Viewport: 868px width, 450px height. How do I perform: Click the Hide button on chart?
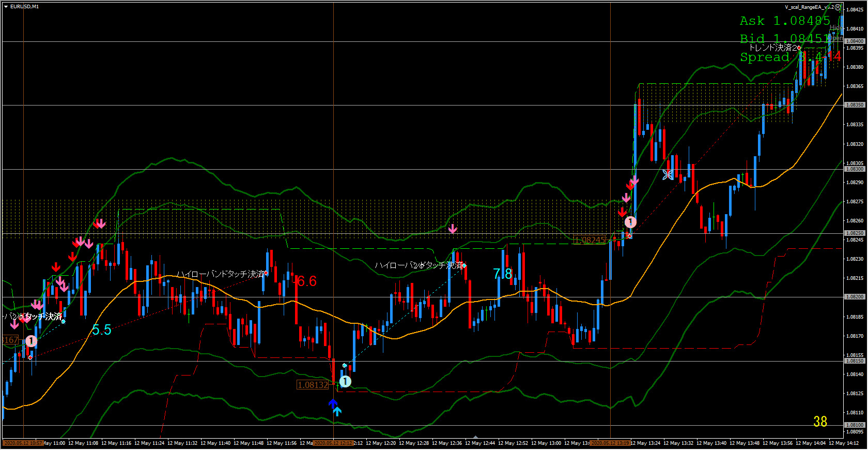(x=836, y=28)
